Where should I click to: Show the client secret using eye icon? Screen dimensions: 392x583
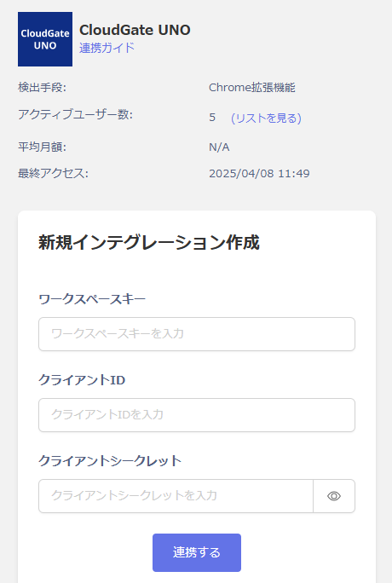tap(334, 496)
